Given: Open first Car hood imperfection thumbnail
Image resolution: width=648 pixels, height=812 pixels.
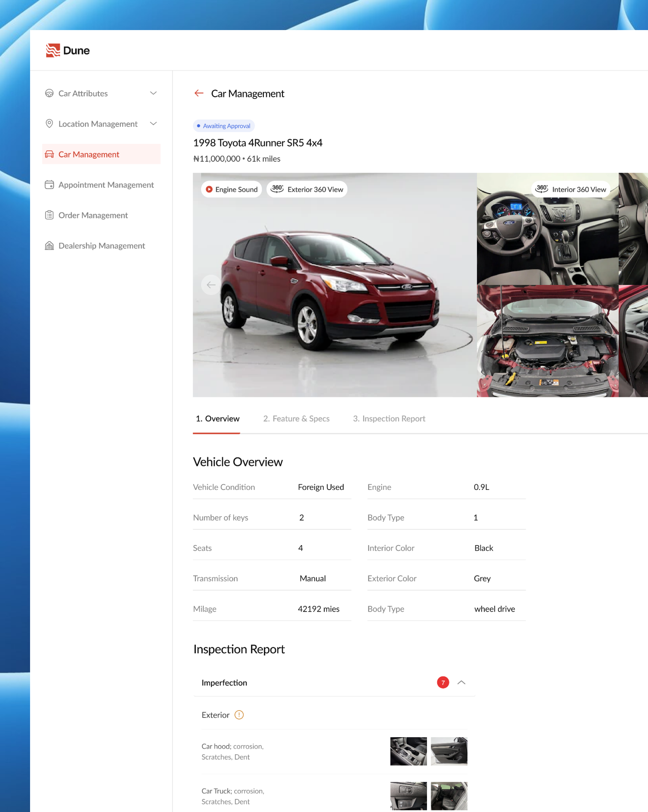Looking at the screenshot, I should pos(409,751).
